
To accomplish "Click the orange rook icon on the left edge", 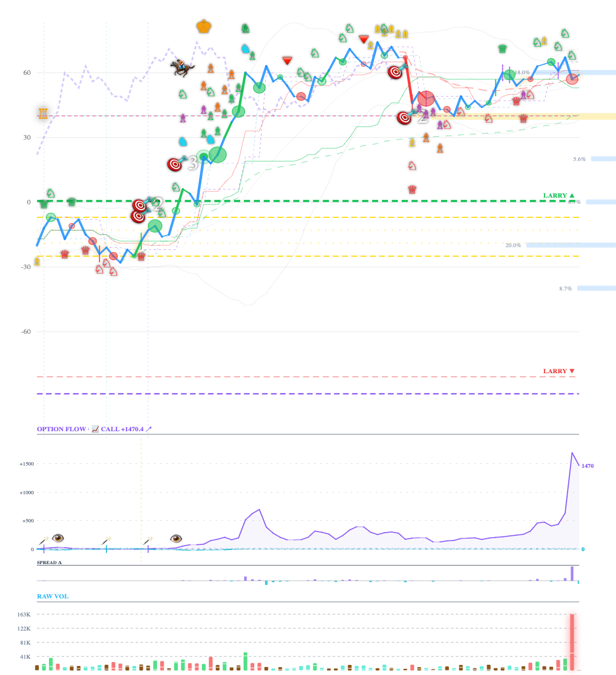I will point(43,114).
